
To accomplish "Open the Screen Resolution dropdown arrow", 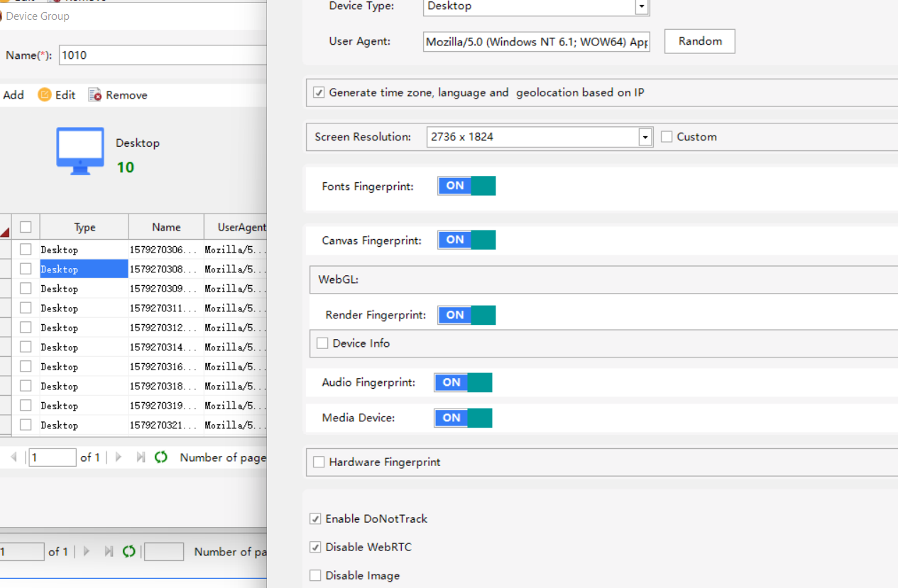I will (645, 137).
